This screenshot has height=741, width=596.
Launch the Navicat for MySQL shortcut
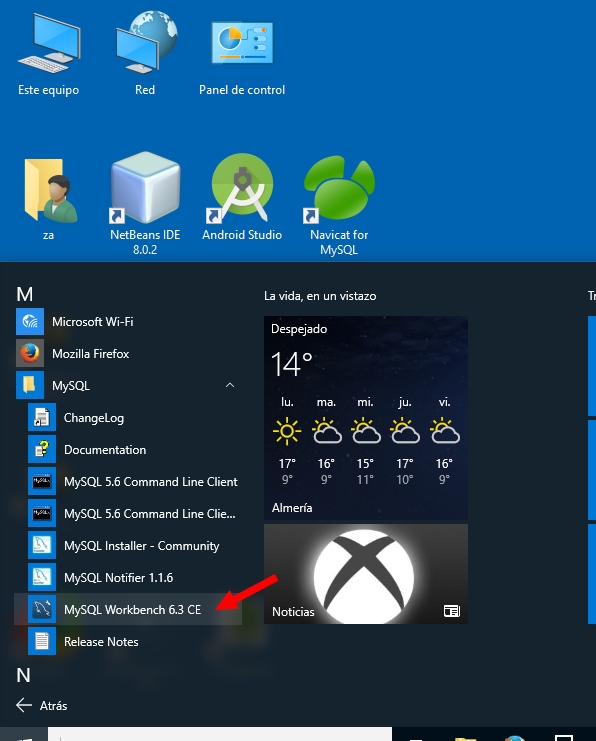pos(339,204)
